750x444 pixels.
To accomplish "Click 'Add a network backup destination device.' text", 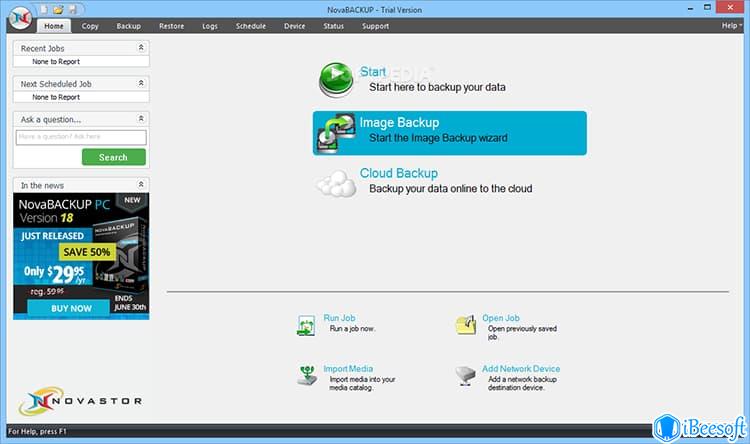I will coord(522,383).
